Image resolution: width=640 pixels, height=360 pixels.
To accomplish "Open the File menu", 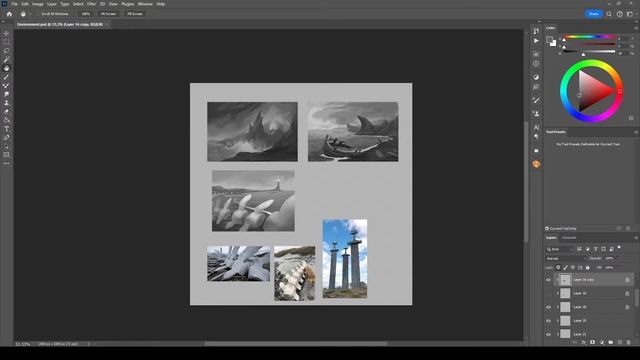I will [x=14, y=4].
